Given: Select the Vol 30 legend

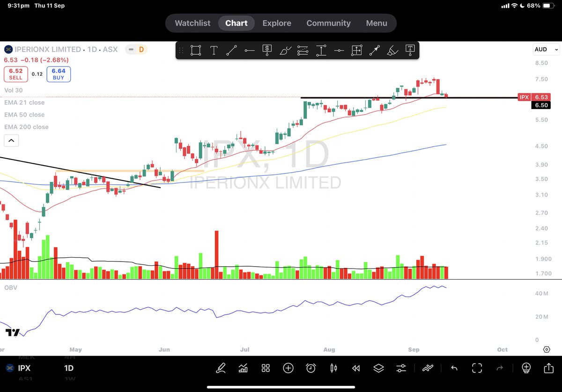Looking at the screenshot, I should [13, 90].
